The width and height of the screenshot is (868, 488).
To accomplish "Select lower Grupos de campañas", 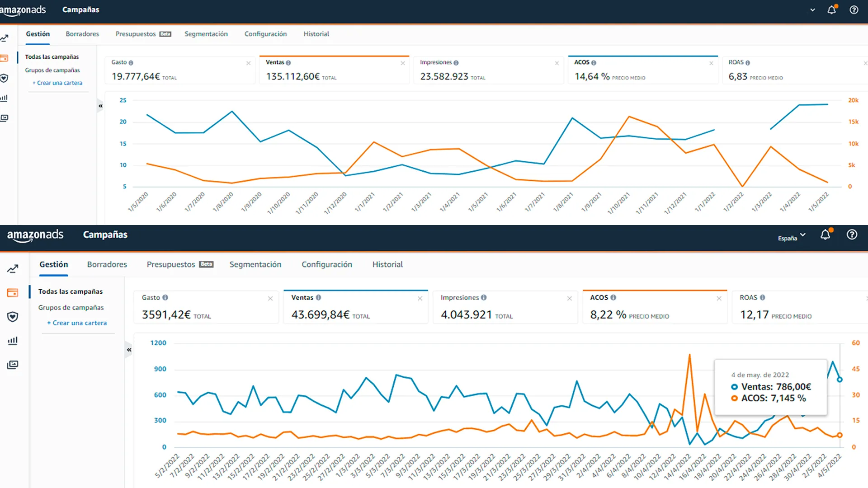I will (x=71, y=307).
